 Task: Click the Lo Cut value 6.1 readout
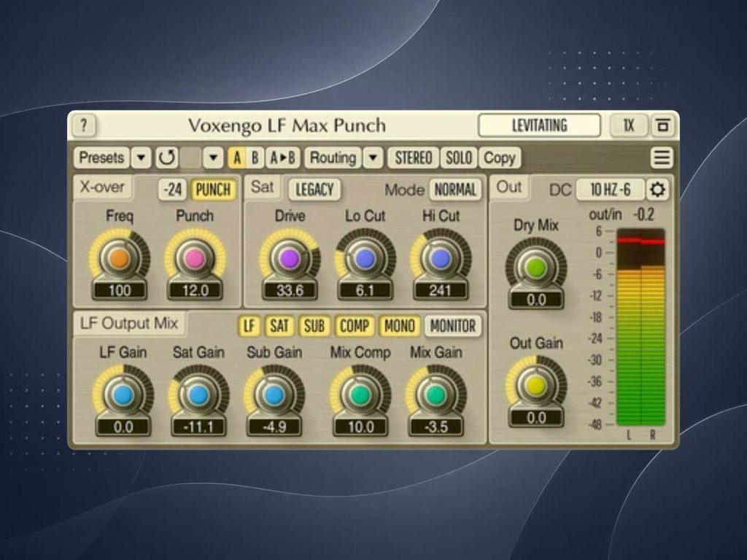[365, 290]
